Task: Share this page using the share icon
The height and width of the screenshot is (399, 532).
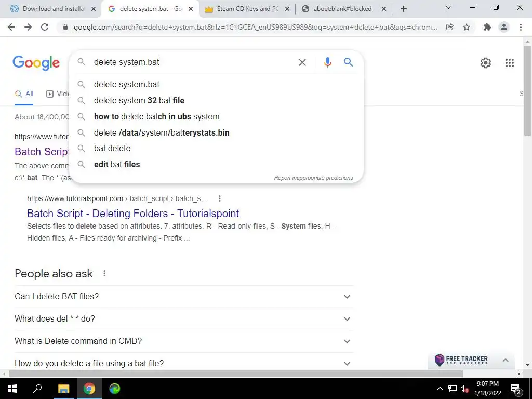Action: [449, 27]
